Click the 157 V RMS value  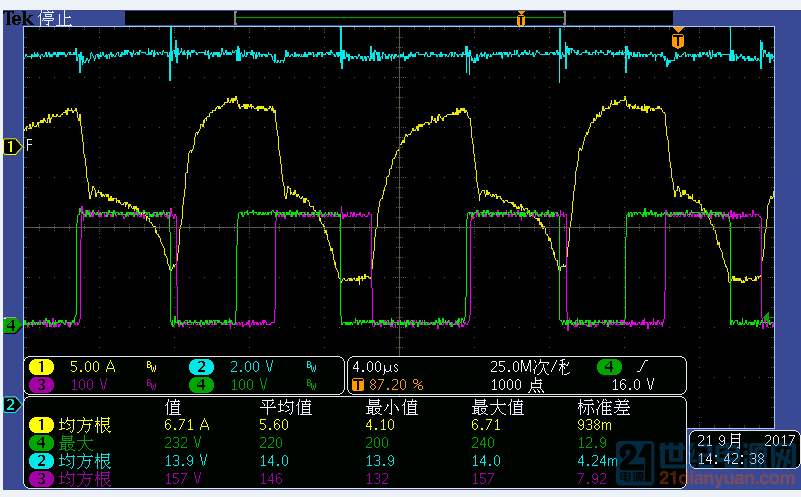[x=182, y=479]
